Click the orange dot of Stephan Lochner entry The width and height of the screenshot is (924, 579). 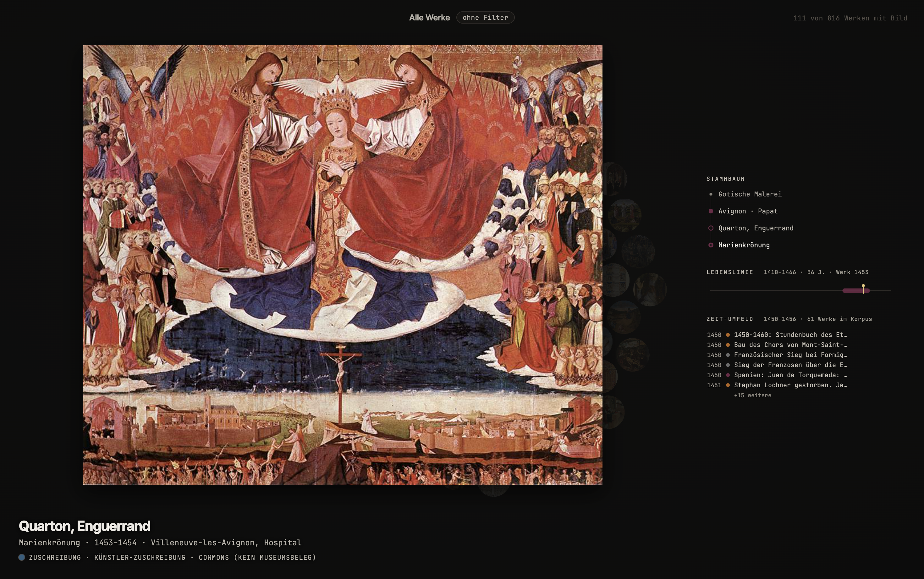(x=728, y=385)
